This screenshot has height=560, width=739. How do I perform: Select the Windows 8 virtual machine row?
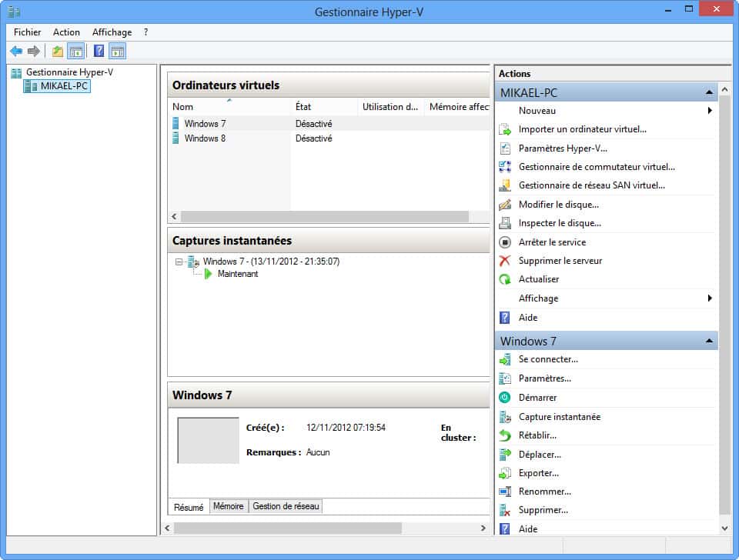[329, 138]
